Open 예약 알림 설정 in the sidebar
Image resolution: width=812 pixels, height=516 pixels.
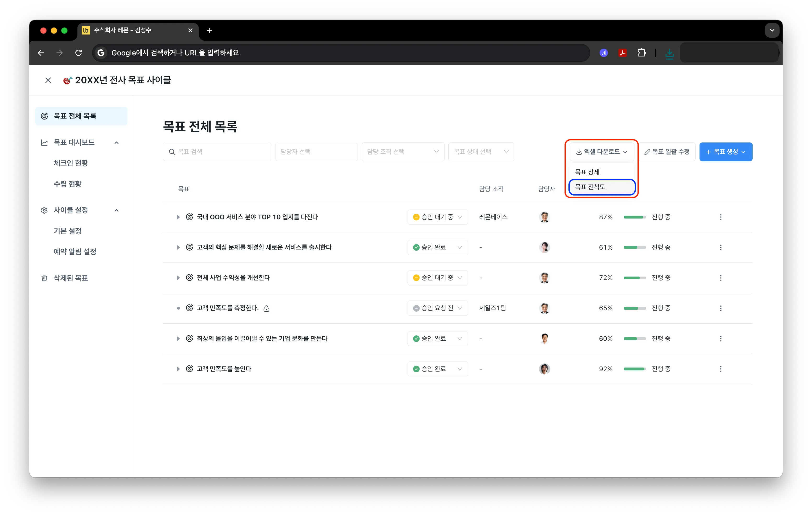click(75, 251)
